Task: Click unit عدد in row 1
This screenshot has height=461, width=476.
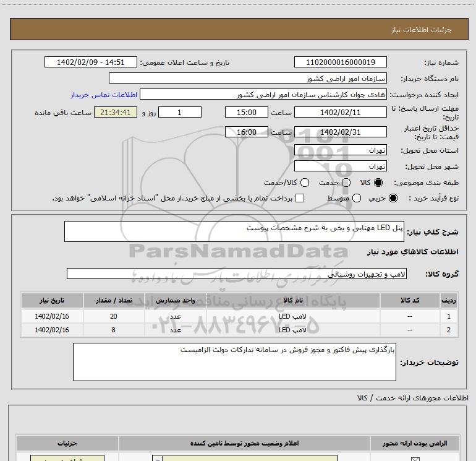Action: (x=176, y=316)
